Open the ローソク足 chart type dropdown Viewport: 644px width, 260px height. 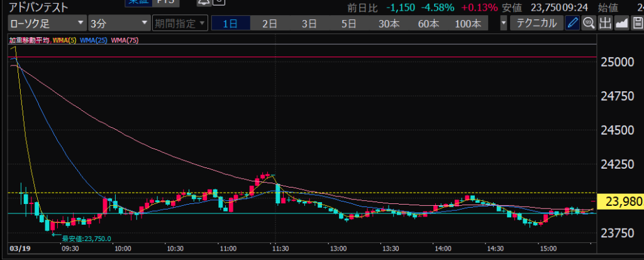(x=47, y=24)
